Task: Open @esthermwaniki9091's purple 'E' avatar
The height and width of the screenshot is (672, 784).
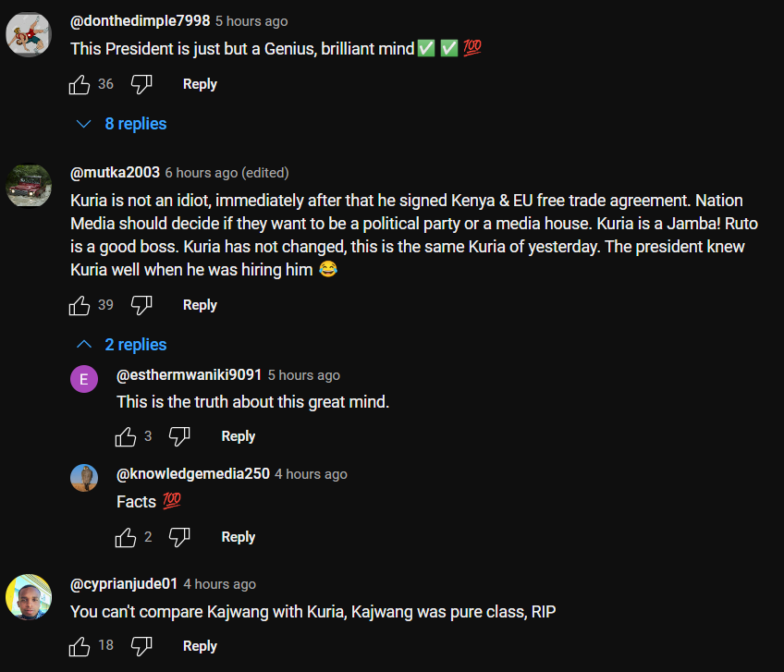Action: click(84, 379)
